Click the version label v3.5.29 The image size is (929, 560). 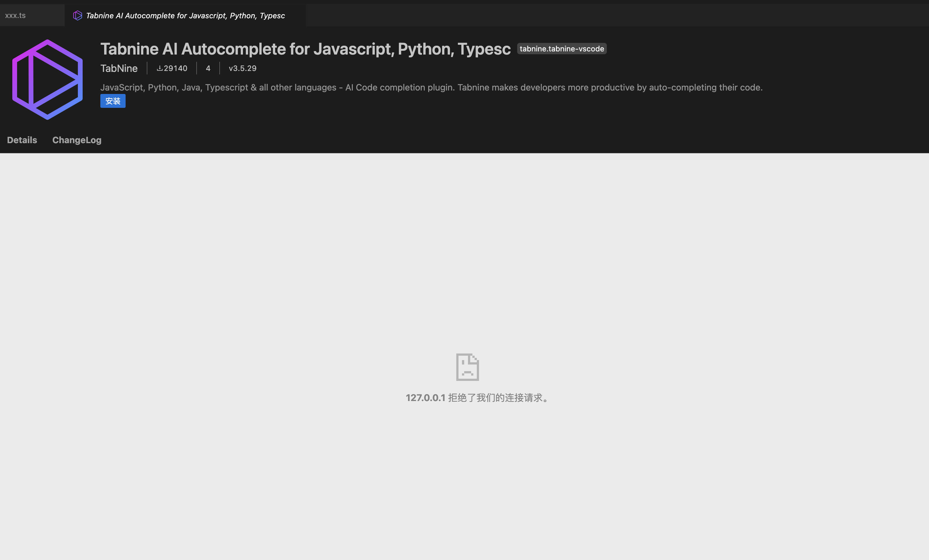pyautogui.click(x=242, y=68)
